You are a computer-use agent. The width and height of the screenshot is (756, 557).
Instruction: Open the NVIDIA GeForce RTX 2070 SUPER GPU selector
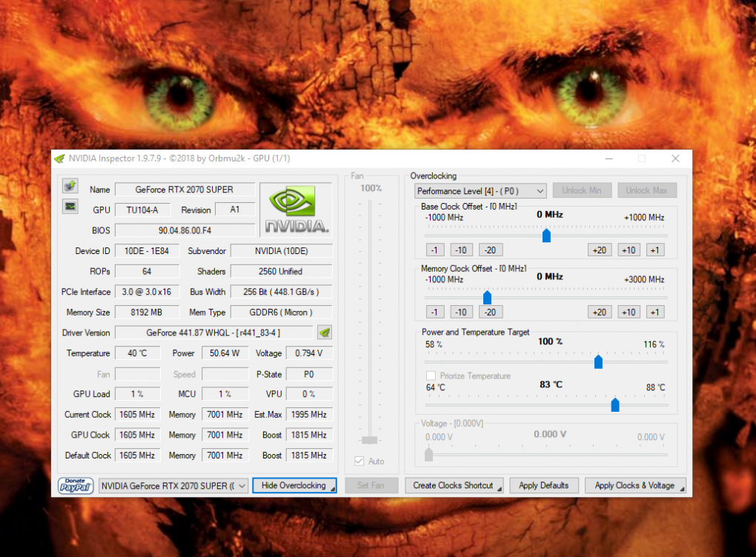pos(173,486)
